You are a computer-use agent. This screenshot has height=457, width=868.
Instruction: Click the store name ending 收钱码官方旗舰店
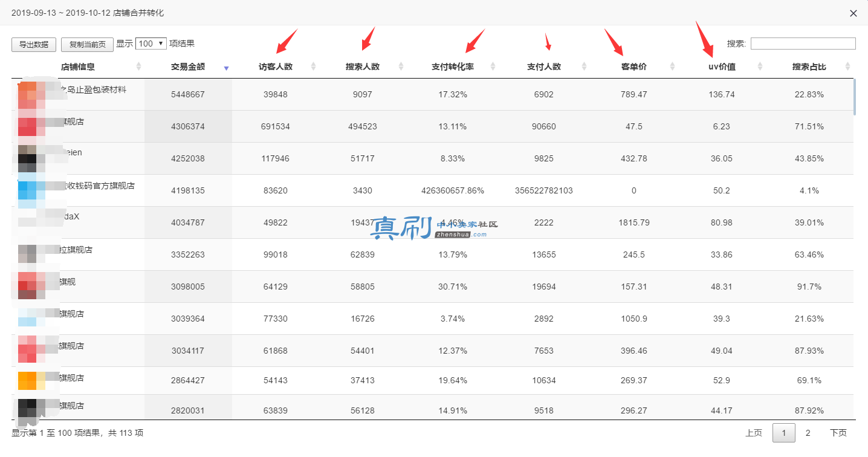tap(100, 186)
